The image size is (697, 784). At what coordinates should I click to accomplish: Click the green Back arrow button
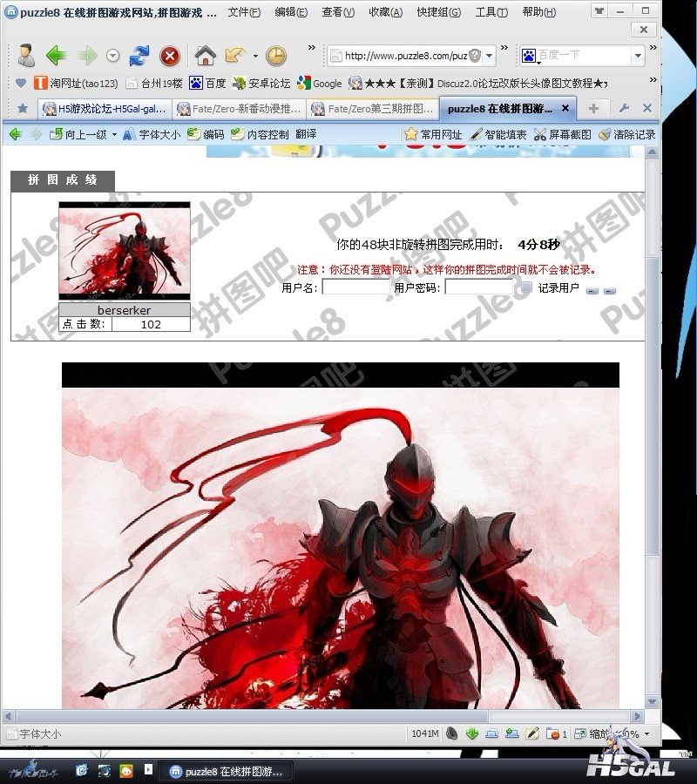tap(56, 57)
